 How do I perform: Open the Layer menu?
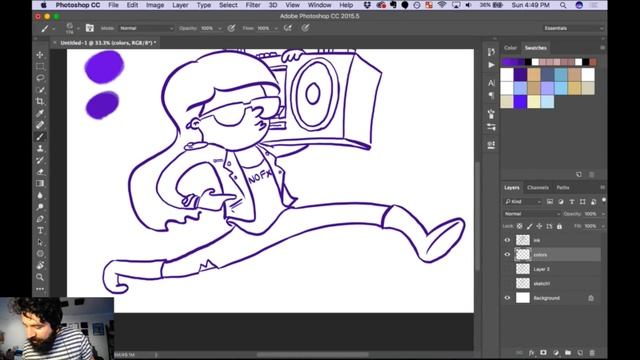pos(180,5)
